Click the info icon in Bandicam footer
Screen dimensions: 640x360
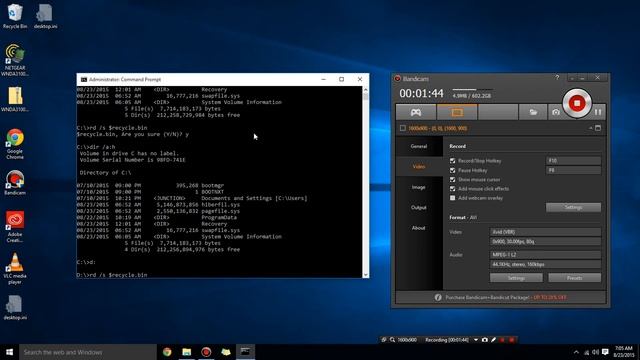coord(438,298)
